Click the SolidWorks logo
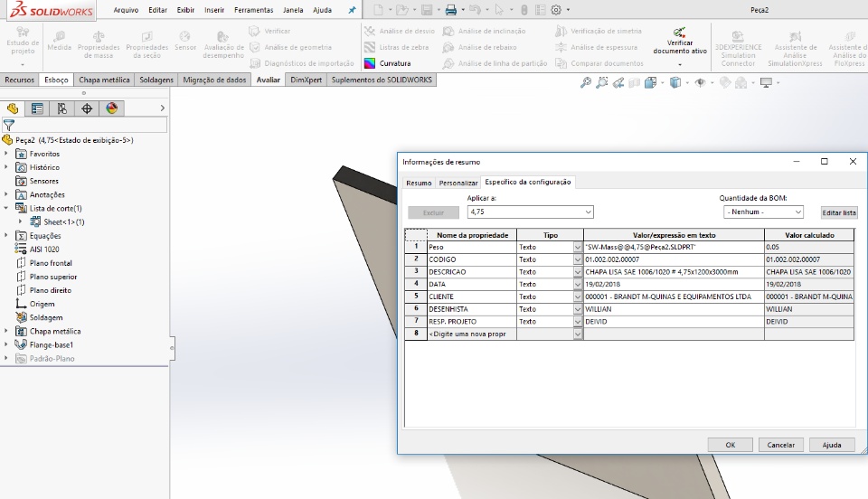 coord(51,10)
